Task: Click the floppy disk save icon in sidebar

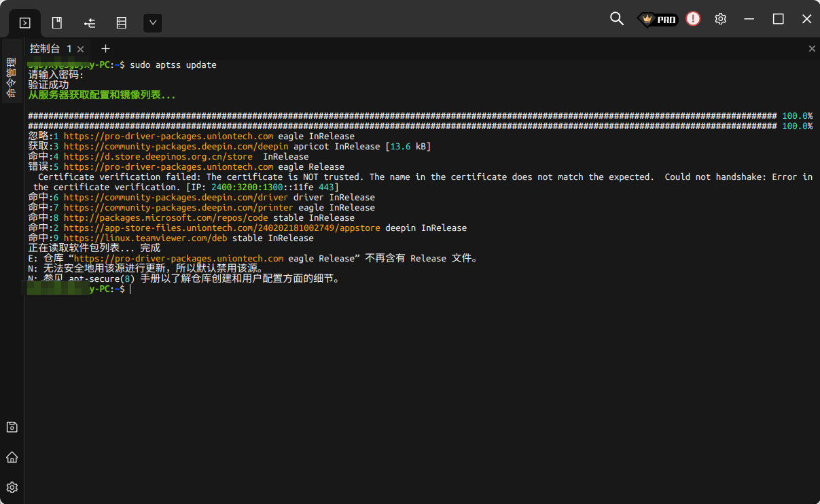Action: click(x=12, y=427)
